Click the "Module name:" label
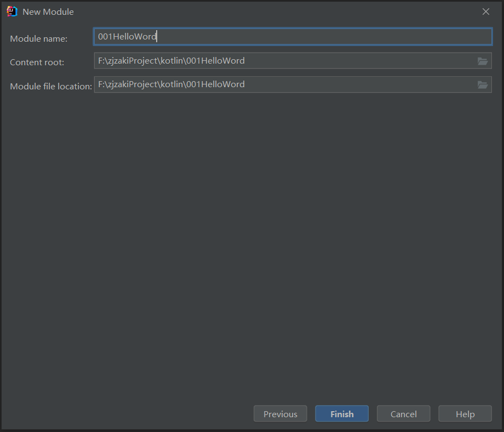Image resolution: width=504 pixels, height=432 pixels. click(x=38, y=38)
